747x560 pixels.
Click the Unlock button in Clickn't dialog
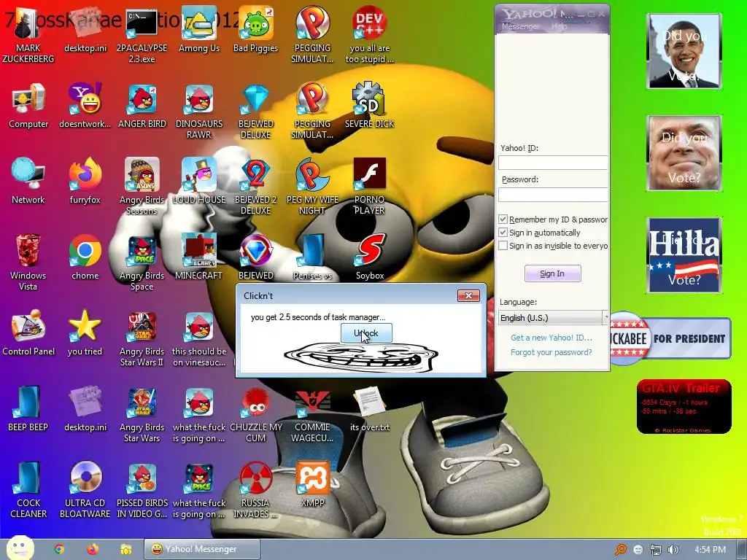pyautogui.click(x=366, y=332)
